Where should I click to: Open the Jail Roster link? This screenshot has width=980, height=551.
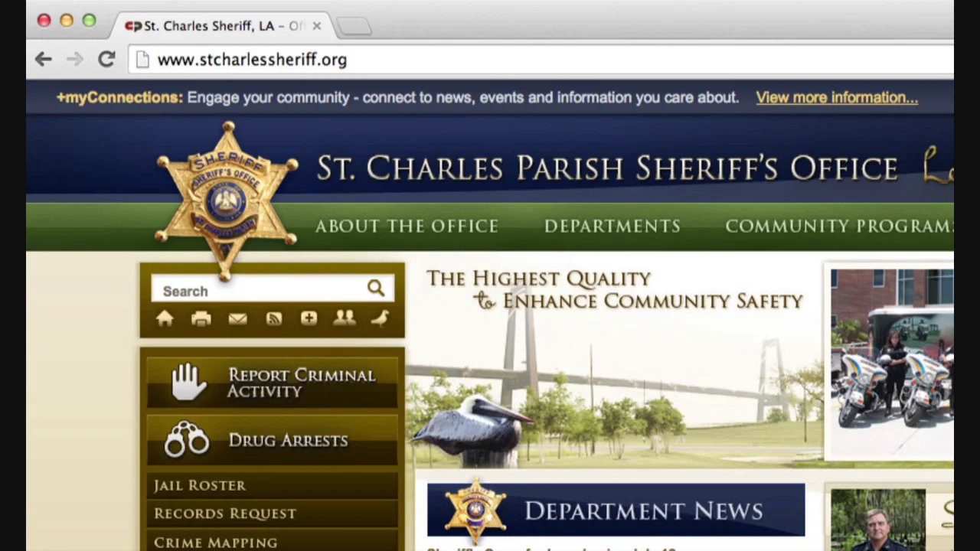(273, 485)
